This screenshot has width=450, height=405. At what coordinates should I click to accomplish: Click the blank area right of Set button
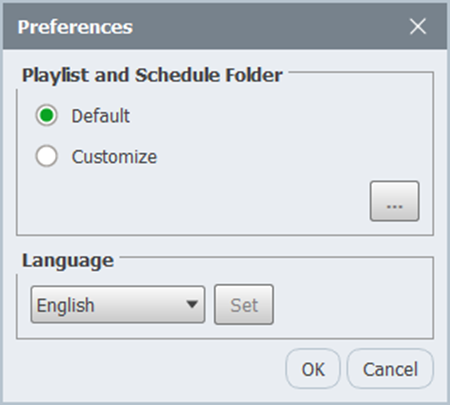pyautogui.click(x=353, y=304)
